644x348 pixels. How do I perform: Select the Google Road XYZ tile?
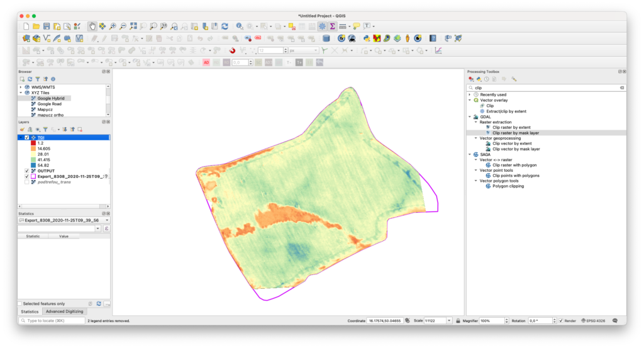pyautogui.click(x=48, y=104)
